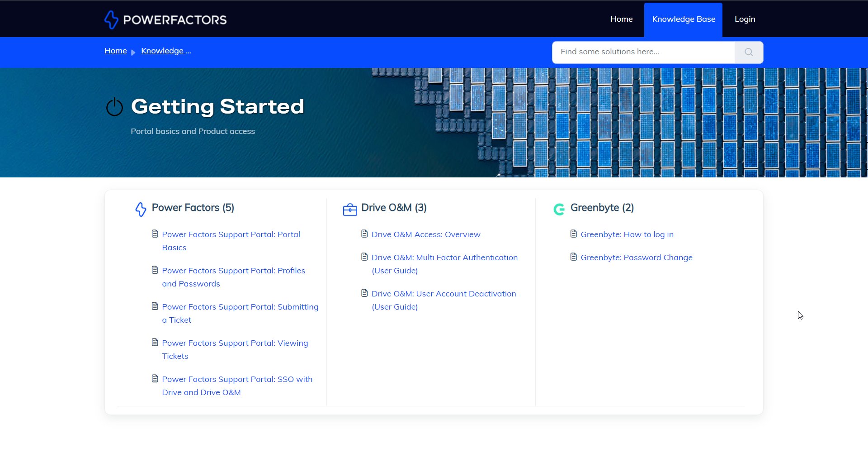Open SSO with Drive and Drive O&M article
Viewport: 868px width, 458px height.
tap(237, 386)
